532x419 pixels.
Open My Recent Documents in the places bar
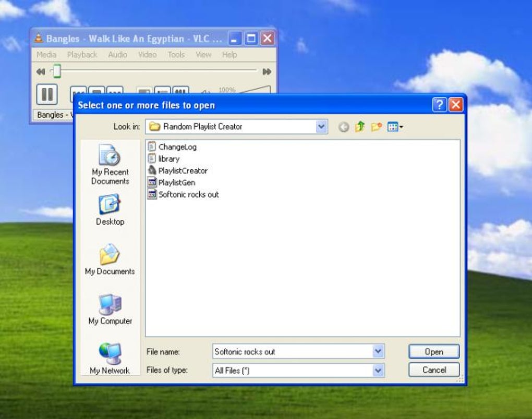click(x=110, y=165)
